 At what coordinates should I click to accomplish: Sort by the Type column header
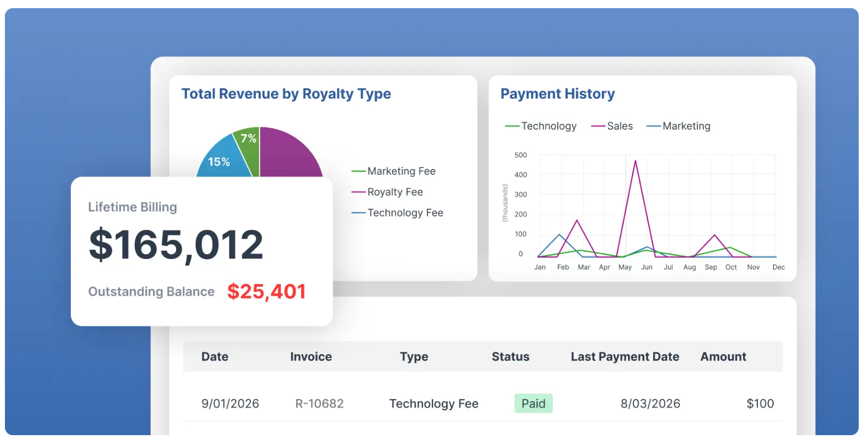coord(414,357)
